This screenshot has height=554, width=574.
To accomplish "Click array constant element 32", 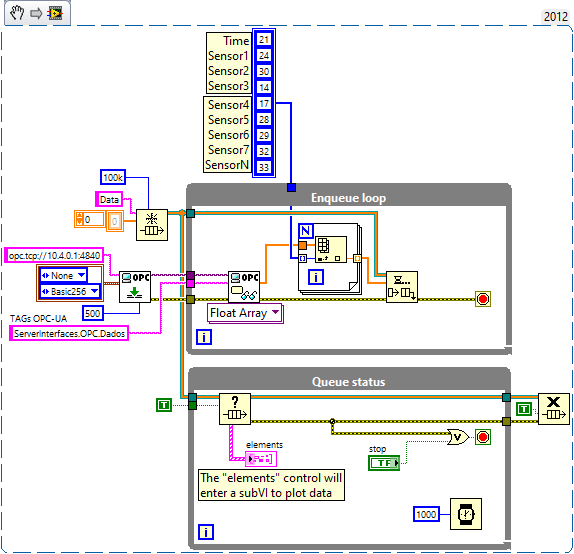I will 264,151.
